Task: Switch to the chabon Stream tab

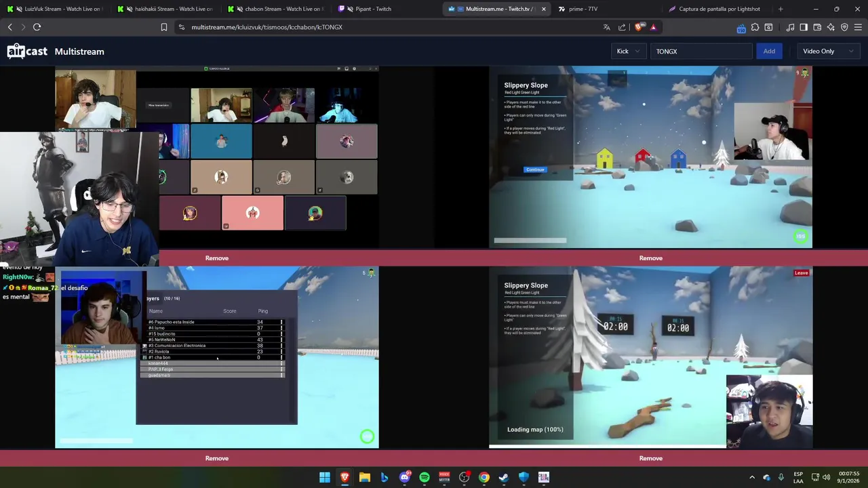Action: [x=277, y=9]
